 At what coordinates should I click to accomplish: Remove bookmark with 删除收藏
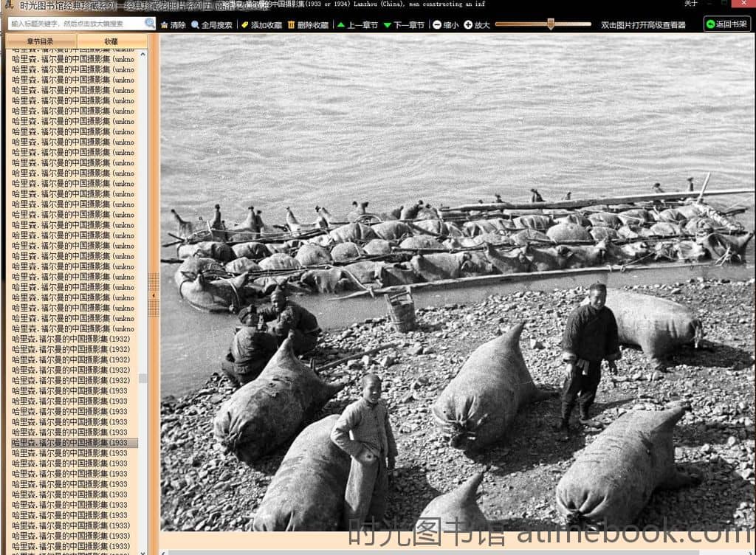coord(308,25)
